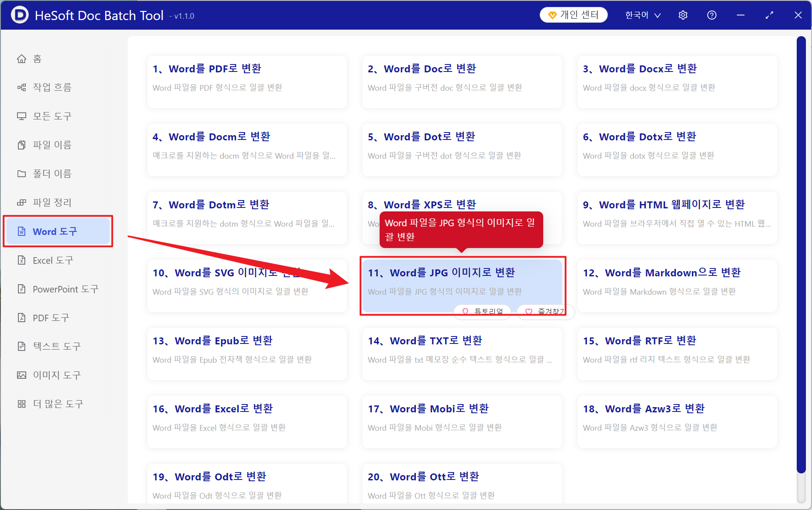Click the text file icon beside 텍스트 도구
The height and width of the screenshot is (510, 812).
[x=21, y=347]
